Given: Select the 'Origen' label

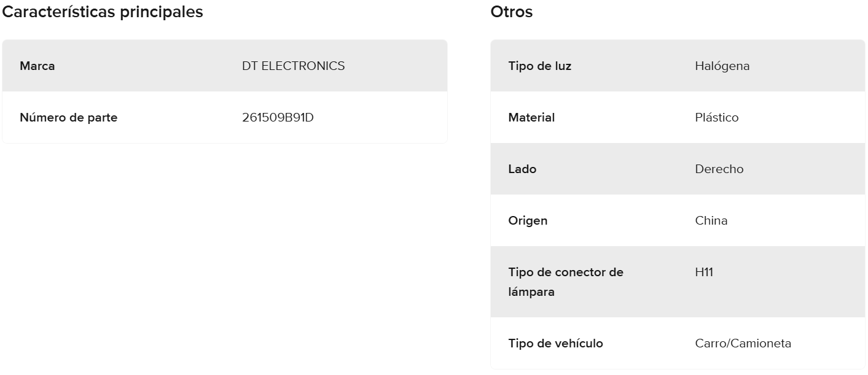Looking at the screenshot, I should point(528,220).
